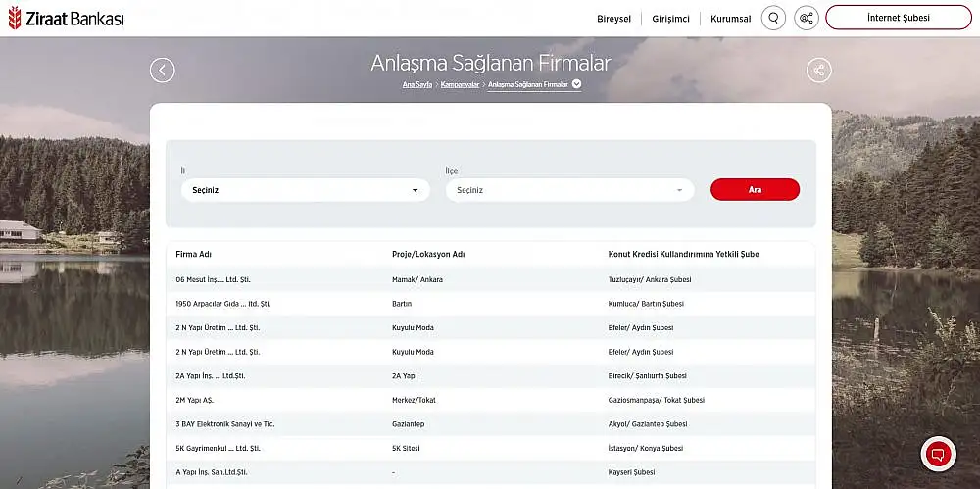
Task: Click the Mamak/ Ankara location cell
Action: [x=416, y=280]
